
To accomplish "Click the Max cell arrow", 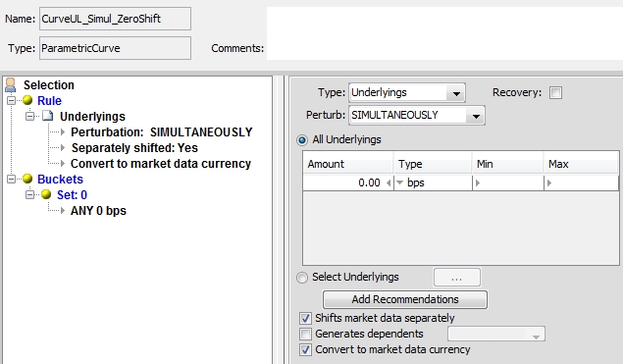I will (x=549, y=182).
